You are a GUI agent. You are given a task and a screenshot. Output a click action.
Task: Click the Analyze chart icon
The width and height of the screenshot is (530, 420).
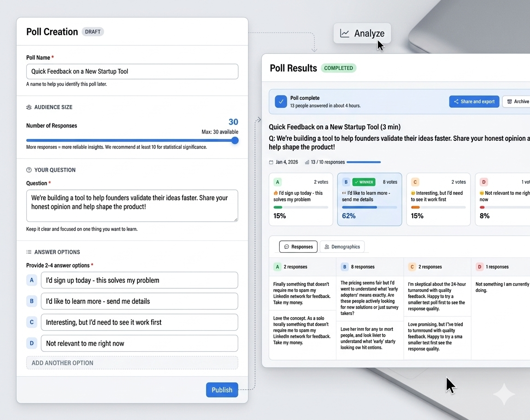[x=345, y=33]
